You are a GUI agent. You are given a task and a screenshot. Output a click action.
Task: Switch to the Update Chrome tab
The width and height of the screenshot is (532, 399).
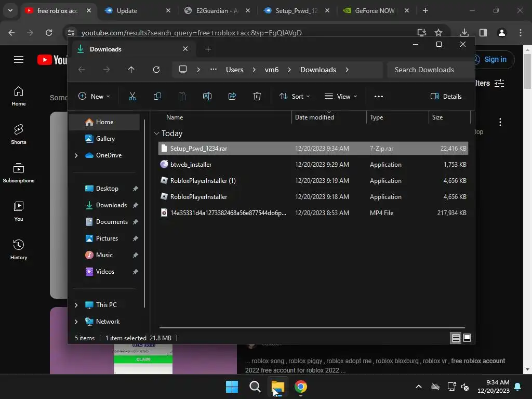click(137, 10)
